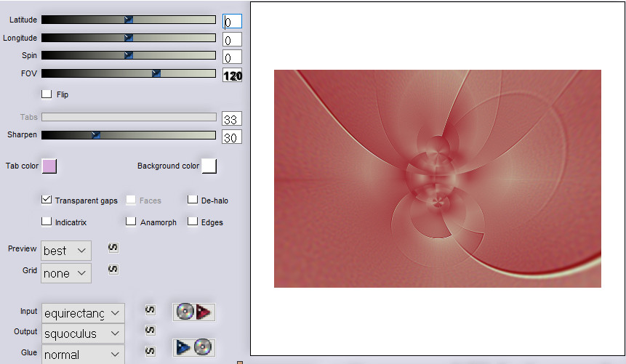
Task: Uncheck Transparent gaps option
Action: point(47,200)
